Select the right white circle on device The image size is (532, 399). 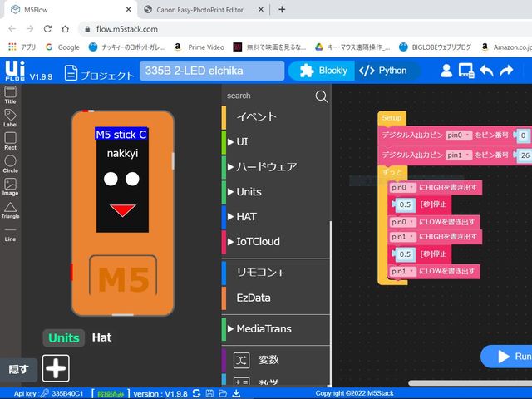[x=132, y=179]
